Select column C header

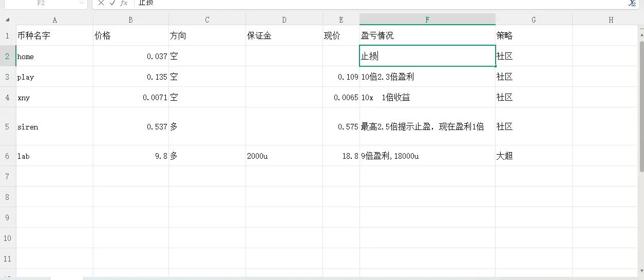coord(207,20)
